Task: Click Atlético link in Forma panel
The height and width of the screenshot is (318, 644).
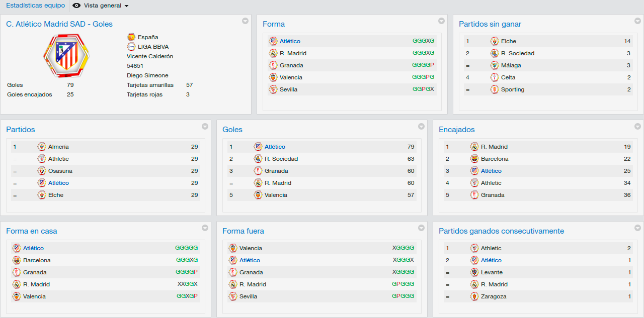Action: 290,41
